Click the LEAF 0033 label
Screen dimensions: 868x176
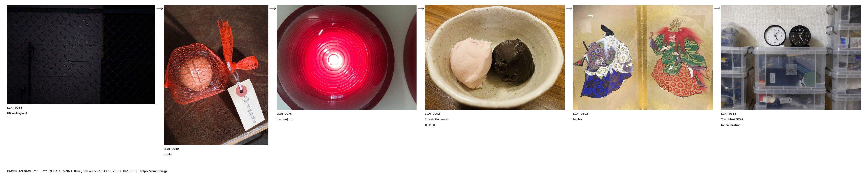15,108
